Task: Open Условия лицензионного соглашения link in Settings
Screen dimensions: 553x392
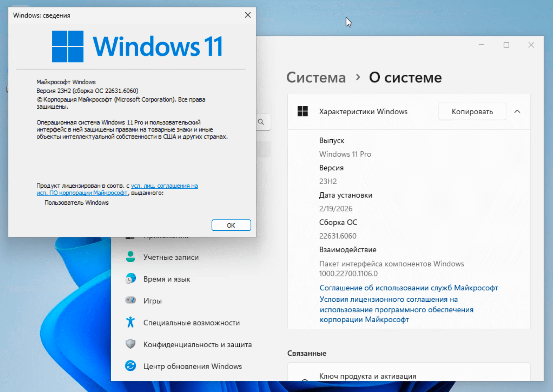Action: [396, 309]
